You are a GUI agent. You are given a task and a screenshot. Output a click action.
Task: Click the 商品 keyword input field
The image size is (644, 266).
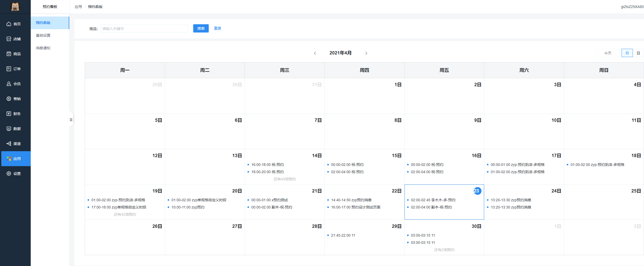tap(144, 28)
